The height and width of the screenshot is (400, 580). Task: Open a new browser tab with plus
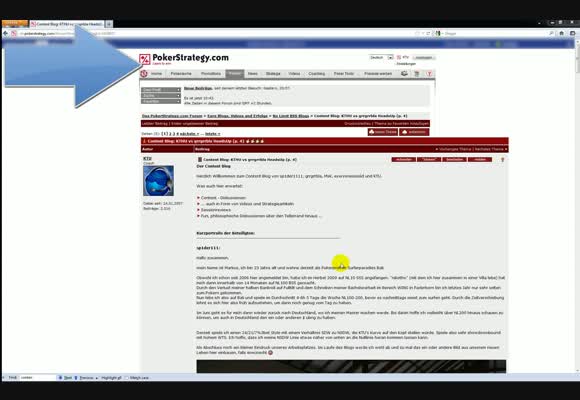(x=109, y=24)
